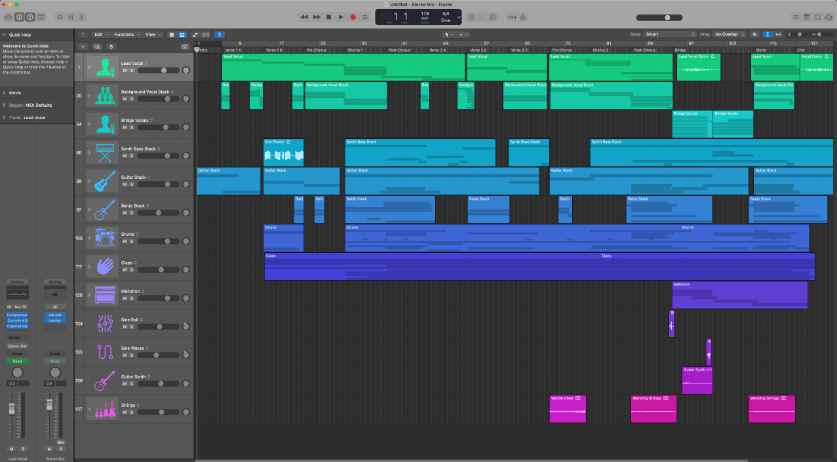Viewport: 837px width, 462px height.
Task: Toggle the blue Catch Playhead button
Action: [219, 35]
